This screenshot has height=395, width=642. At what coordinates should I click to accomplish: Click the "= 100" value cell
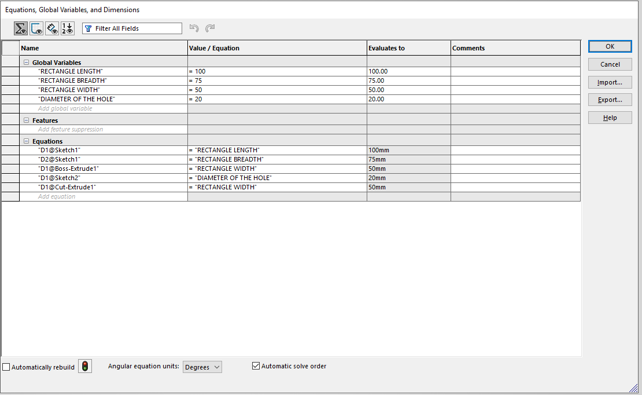point(277,71)
